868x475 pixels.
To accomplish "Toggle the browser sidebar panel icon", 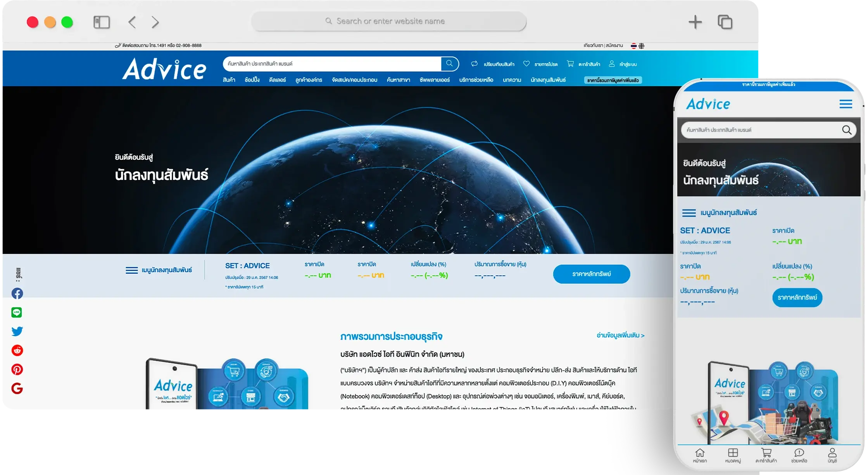I will coord(102,22).
